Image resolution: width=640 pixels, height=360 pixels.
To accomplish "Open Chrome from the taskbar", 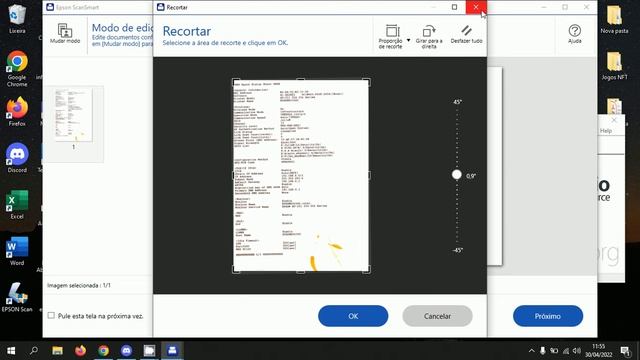I will click(x=103, y=350).
